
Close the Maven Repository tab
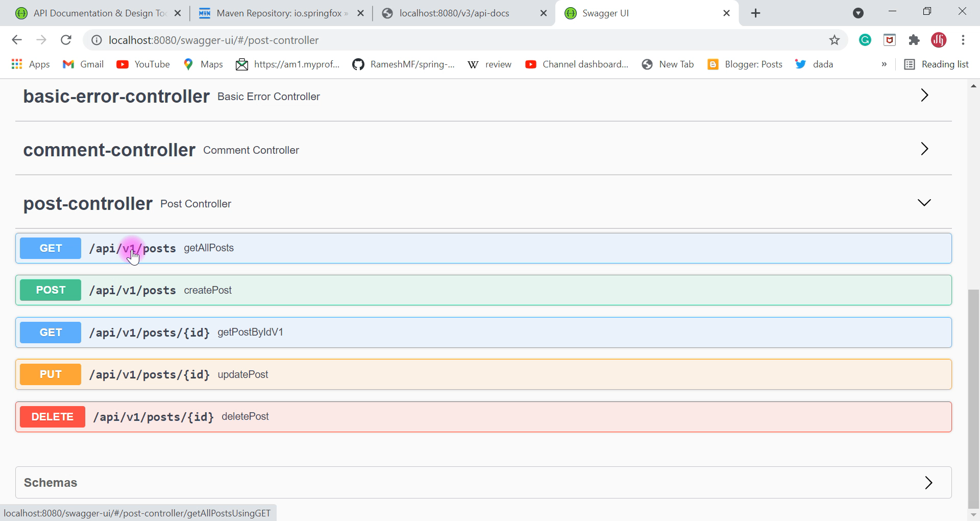[x=360, y=14]
